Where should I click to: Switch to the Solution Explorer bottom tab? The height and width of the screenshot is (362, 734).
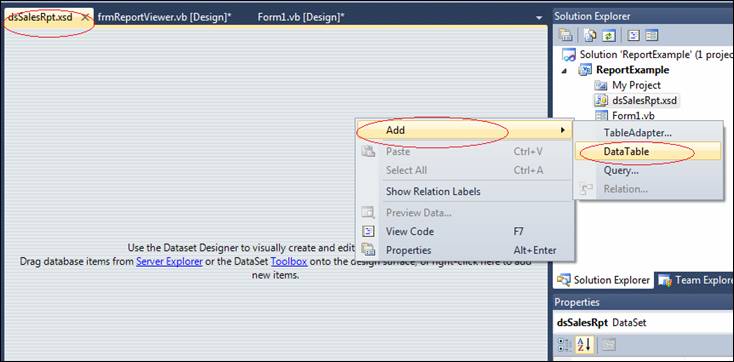click(x=604, y=281)
